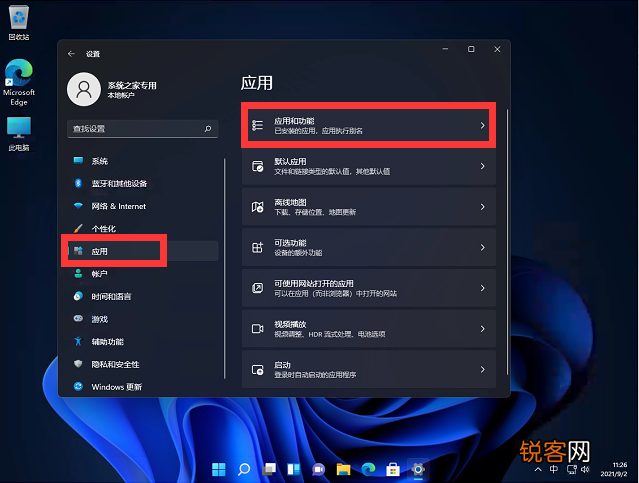Click the search magnifier in 查找设置
Screen dimensions: 639x483
click(208, 129)
